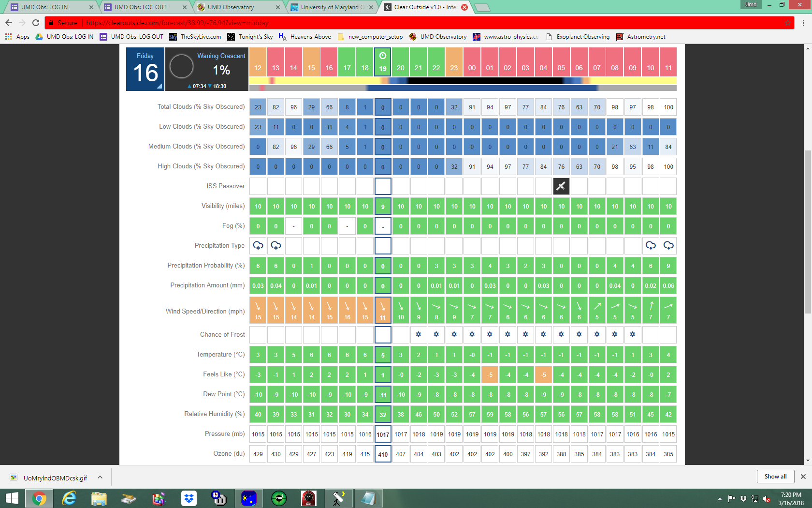Click the Show all downloads button
This screenshot has width=812, height=508.
pyautogui.click(x=775, y=477)
